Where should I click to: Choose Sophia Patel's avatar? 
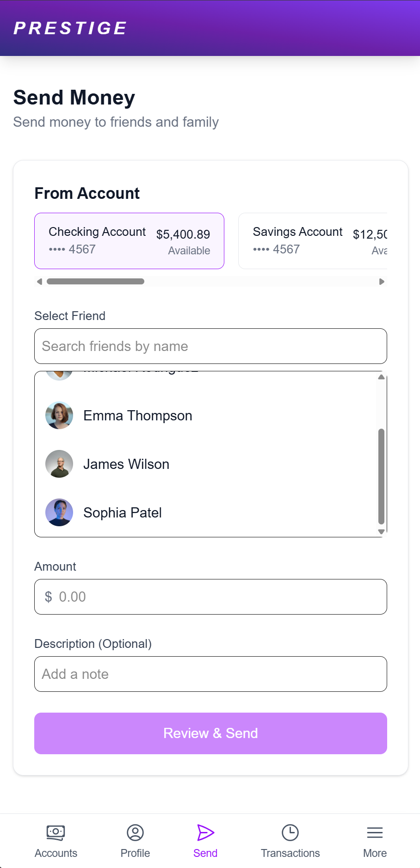coord(59,512)
